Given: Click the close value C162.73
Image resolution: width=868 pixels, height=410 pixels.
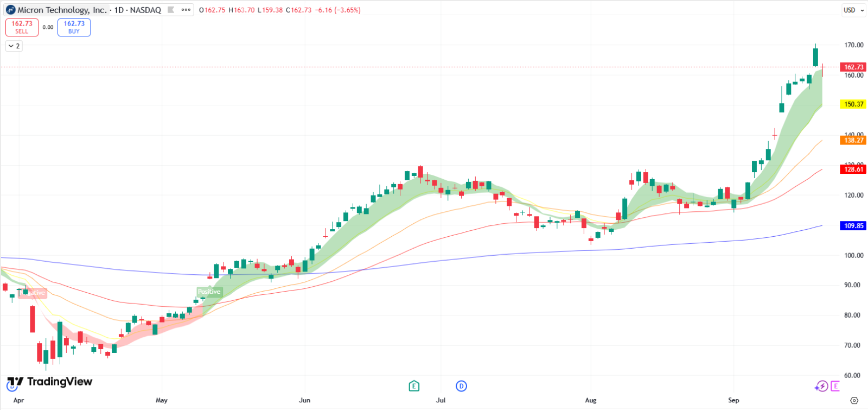Looking at the screenshot, I should [x=299, y=10].
